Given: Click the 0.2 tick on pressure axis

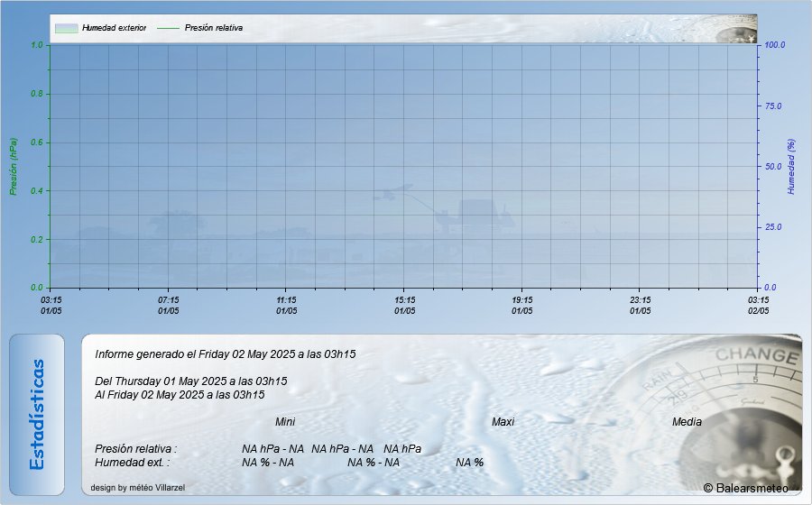Looking at the screenshot, I should click(37, 240).
